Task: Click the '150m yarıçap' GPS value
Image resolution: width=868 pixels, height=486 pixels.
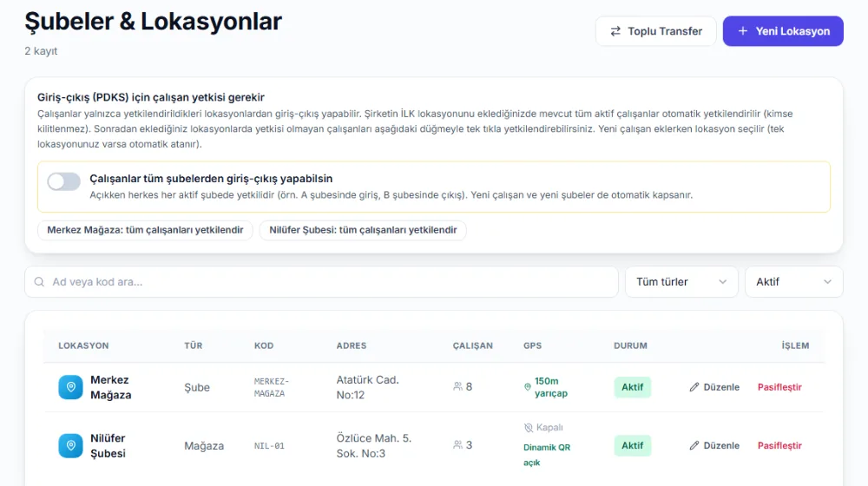Action: click(x=551, y=387)
